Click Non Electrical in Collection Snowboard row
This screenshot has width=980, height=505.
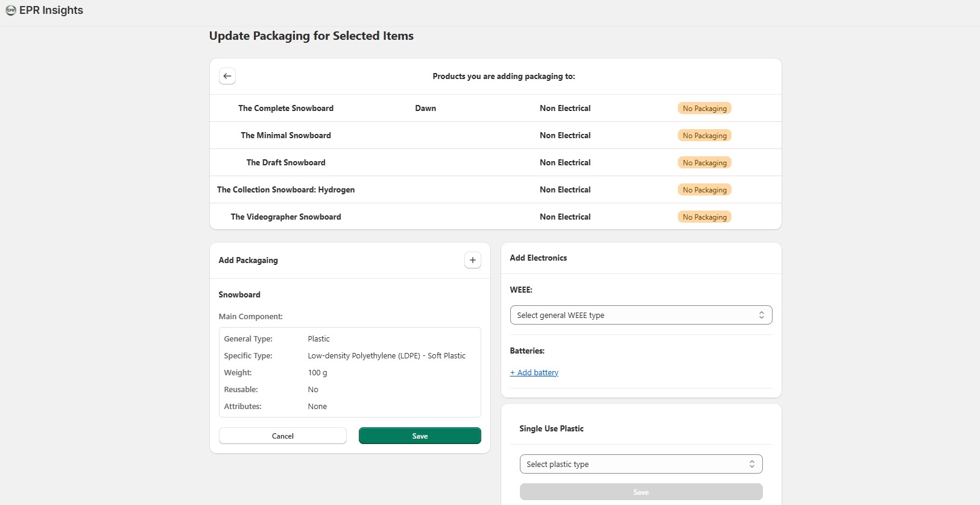point(565,189)
